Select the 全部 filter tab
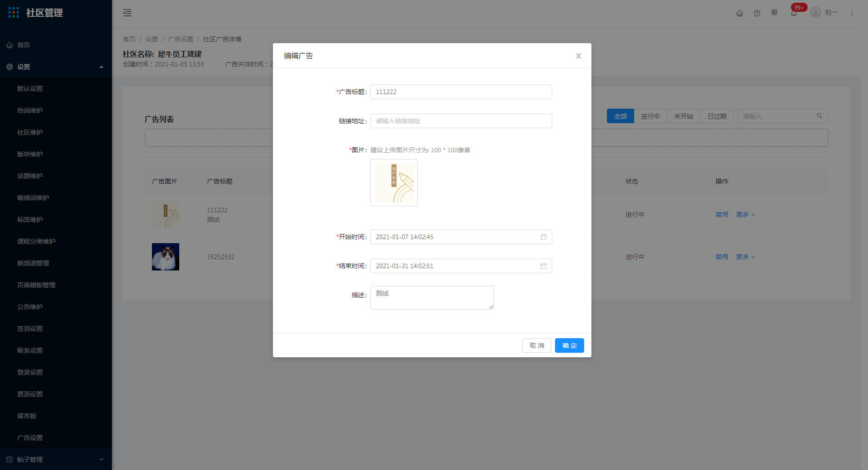Image resolution: width=868 pixels, height=470 pixels. coord(621,116)
